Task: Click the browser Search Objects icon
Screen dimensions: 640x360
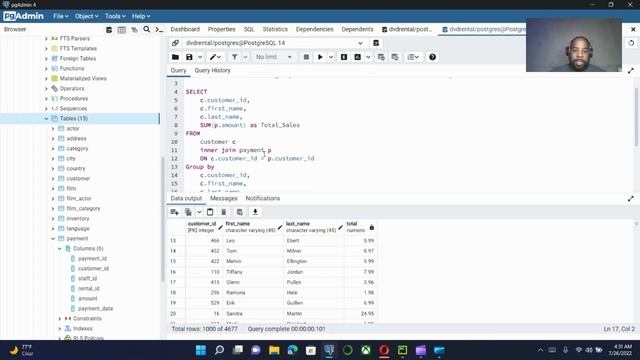Action: (x=147, y=29)
